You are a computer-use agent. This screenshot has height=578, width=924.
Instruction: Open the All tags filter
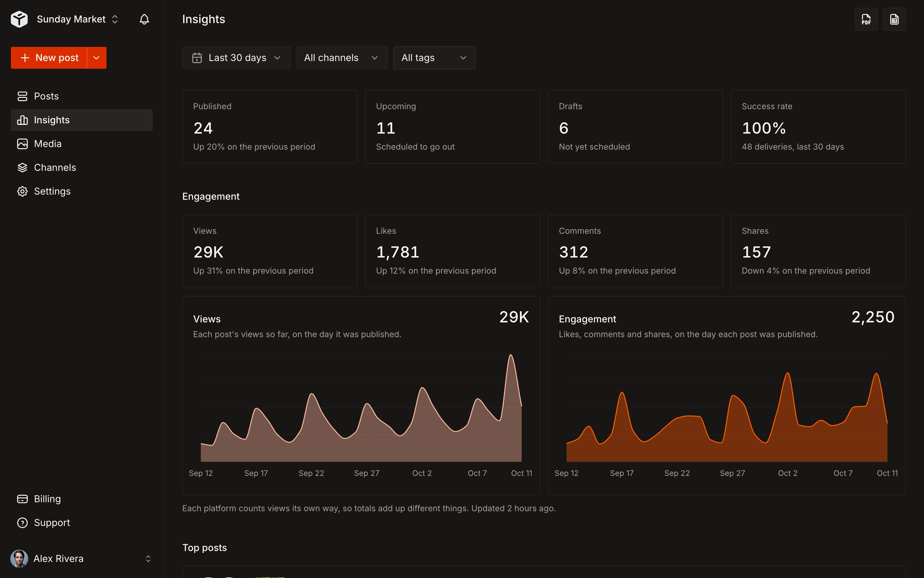(x=434, y=58)
